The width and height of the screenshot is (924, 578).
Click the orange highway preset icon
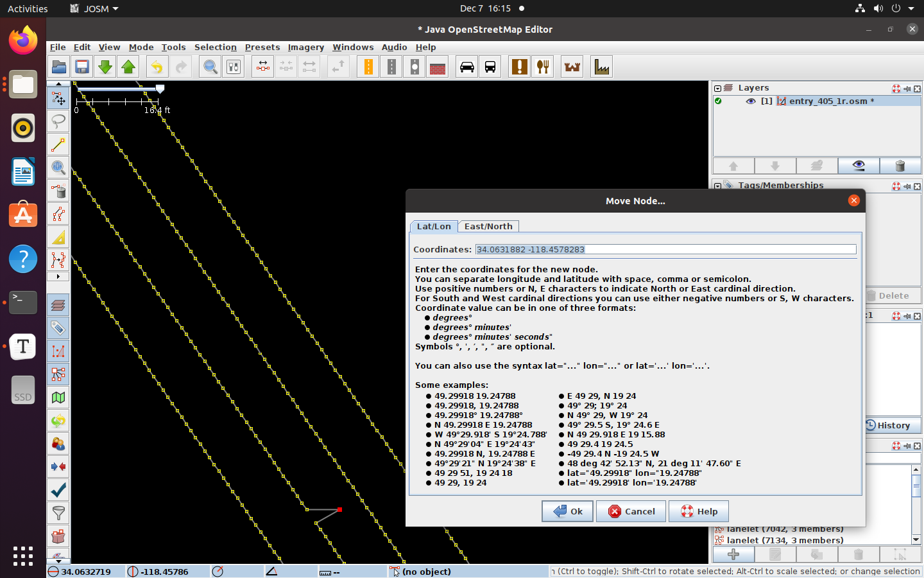point(368,67)
